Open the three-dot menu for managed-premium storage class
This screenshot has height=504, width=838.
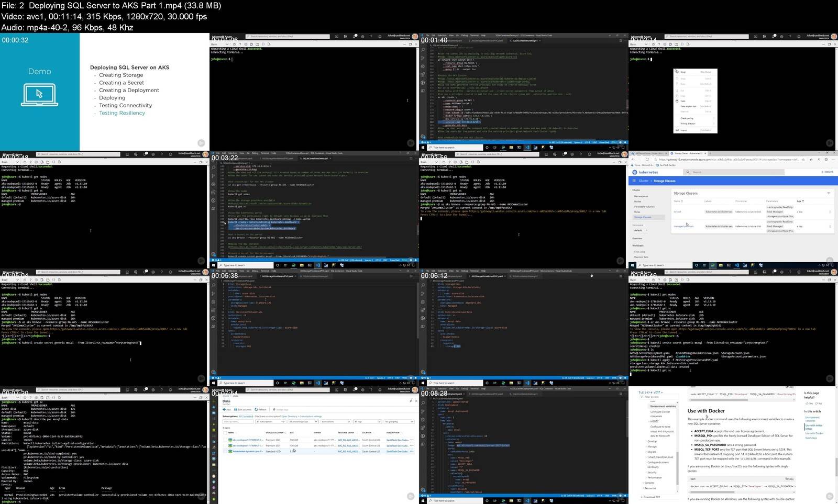[830, 226]
